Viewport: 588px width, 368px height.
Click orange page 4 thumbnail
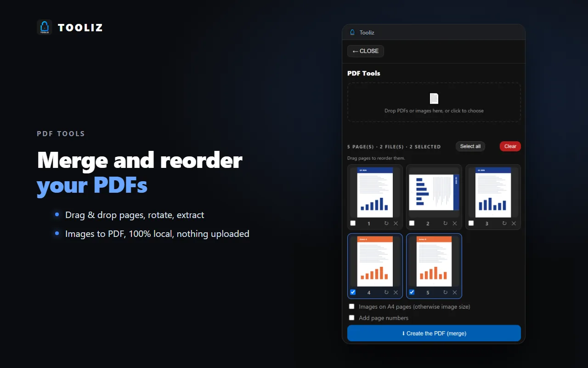[375, 261]
